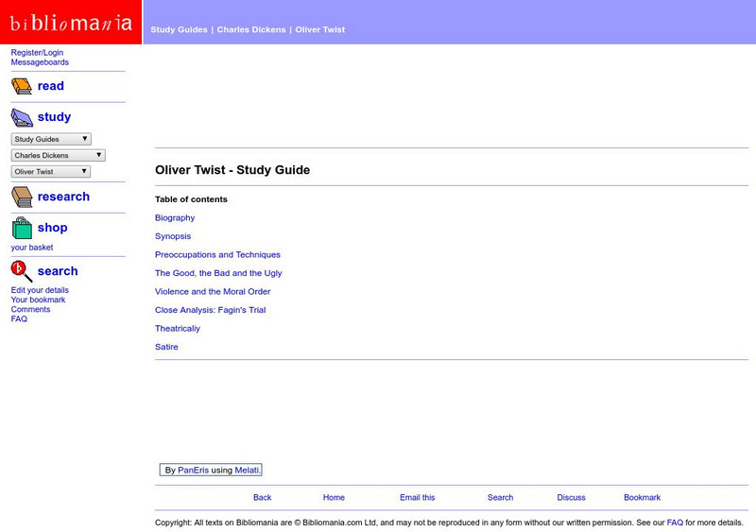
Task: Open the Theatricaliy chapter
Action: 178,328
